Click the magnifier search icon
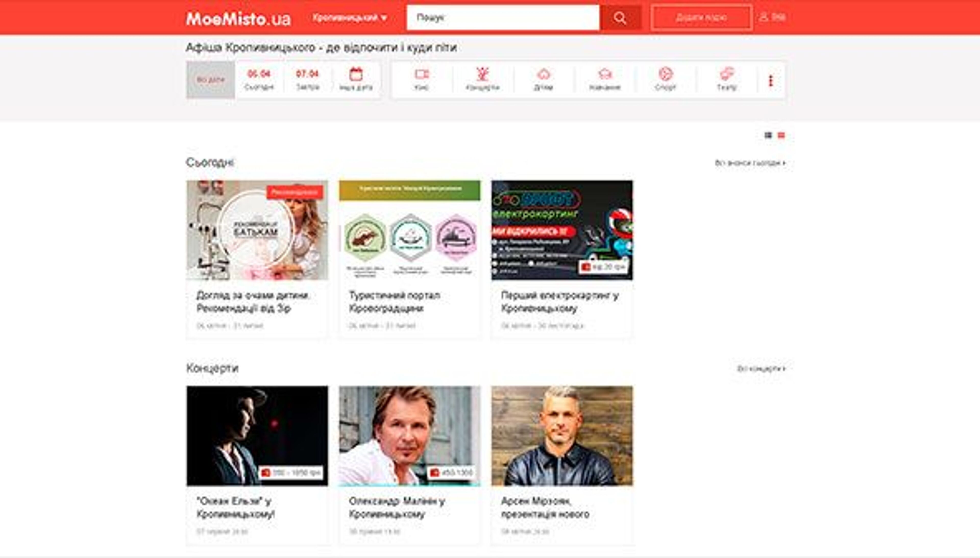Screen dimensions: 980x558 620,18
